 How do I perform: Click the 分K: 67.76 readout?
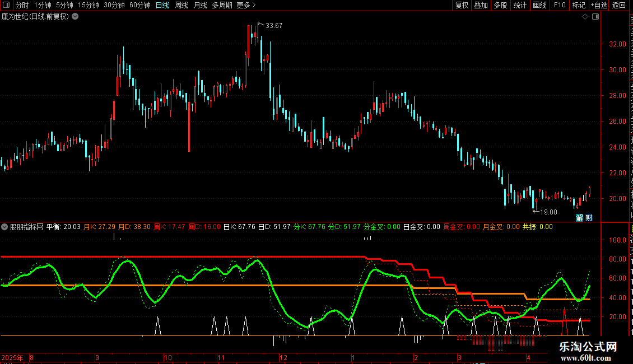coord(310,227)
